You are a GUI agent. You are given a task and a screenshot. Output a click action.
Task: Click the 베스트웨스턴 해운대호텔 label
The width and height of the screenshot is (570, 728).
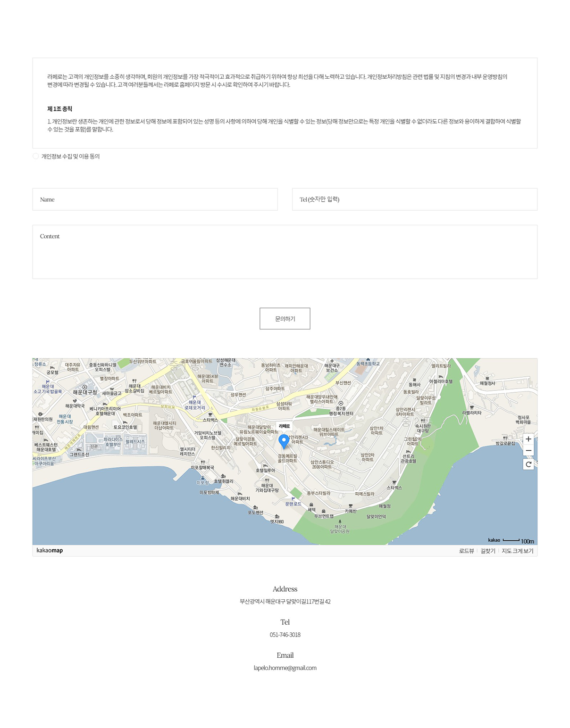tap(46, 447)
